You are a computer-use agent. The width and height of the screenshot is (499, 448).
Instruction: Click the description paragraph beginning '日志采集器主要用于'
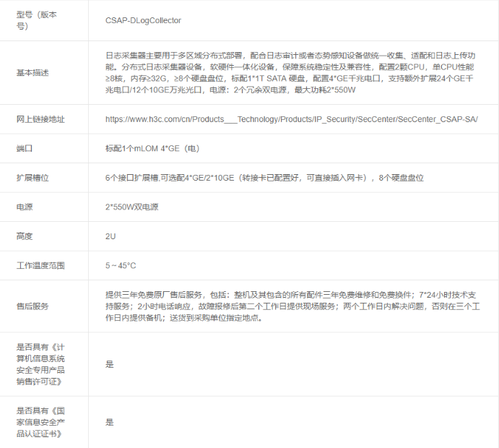(290, 73)
